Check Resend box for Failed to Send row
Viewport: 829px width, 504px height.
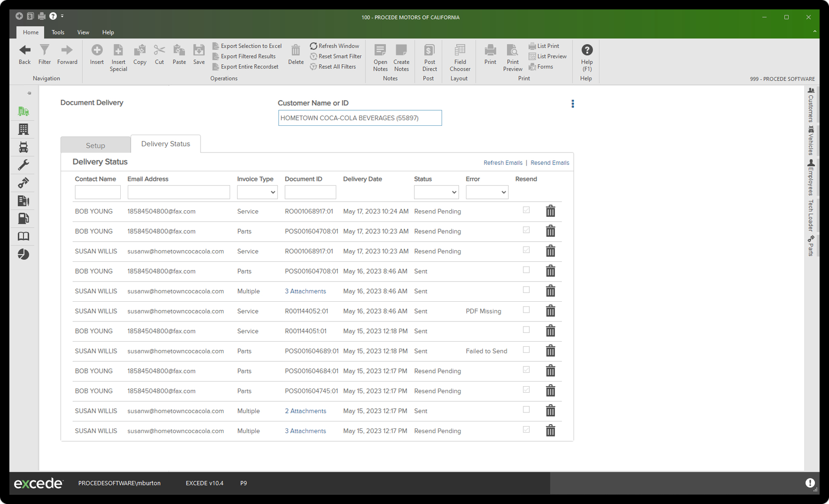(x=526, y=350)
